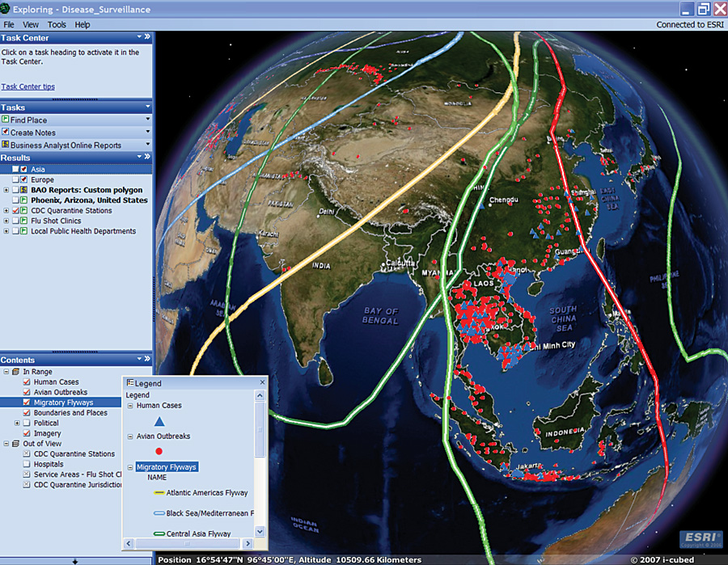Click the Contents panel double-chevron icon
Viewport: 728px width, 565px height.
coord(148,359)
